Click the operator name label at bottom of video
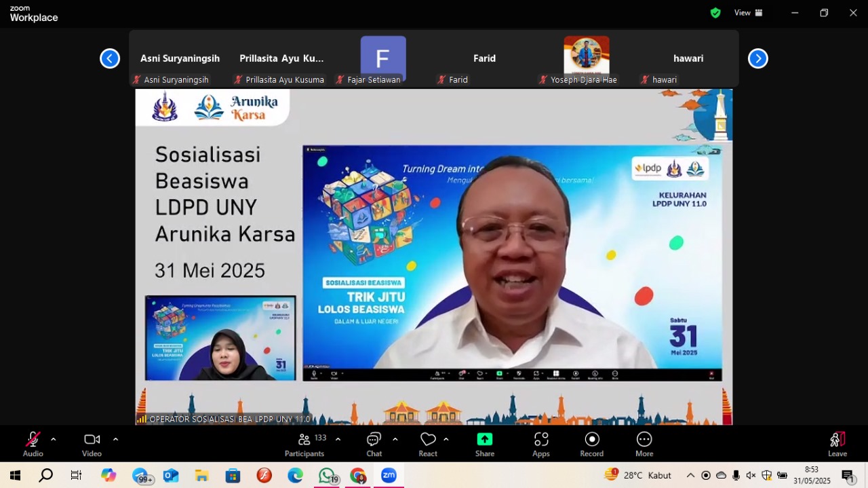The height and width of the screenshot is (488, 868). (224, 419)
